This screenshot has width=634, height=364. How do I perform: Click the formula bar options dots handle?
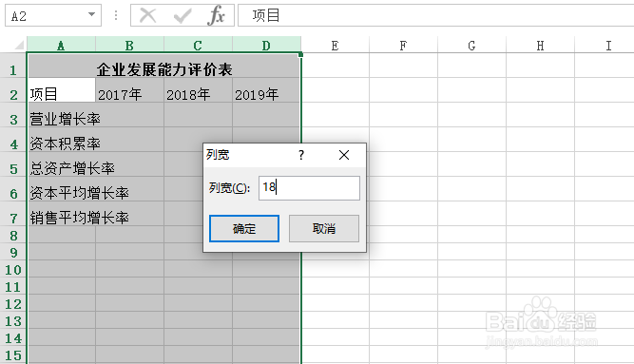(x=116, y=16)
